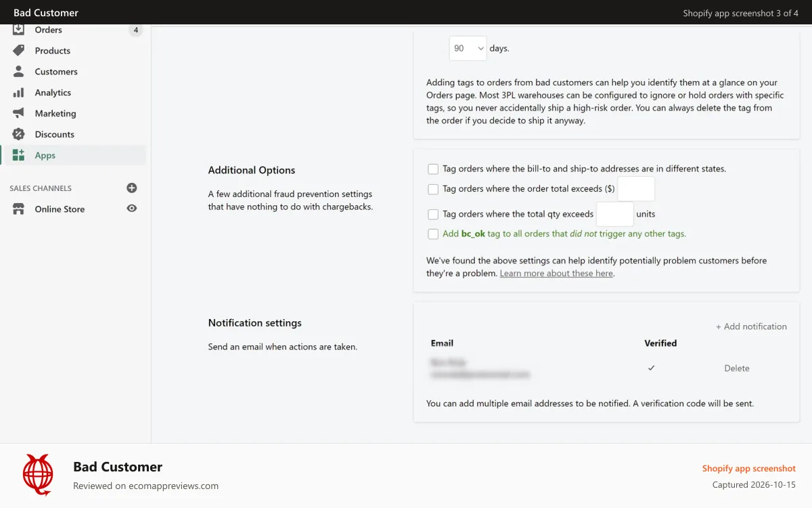Screen dimensions: 812x508
Task: Click 'Shopify app screenshot 3 of 4' text
Action: pyautogui.click(x=741, y=13)
